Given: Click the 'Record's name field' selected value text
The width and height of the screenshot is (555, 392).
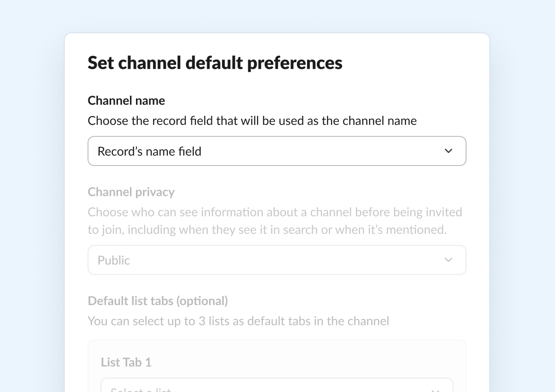Looking at the screenshot, I should (149, 151).
